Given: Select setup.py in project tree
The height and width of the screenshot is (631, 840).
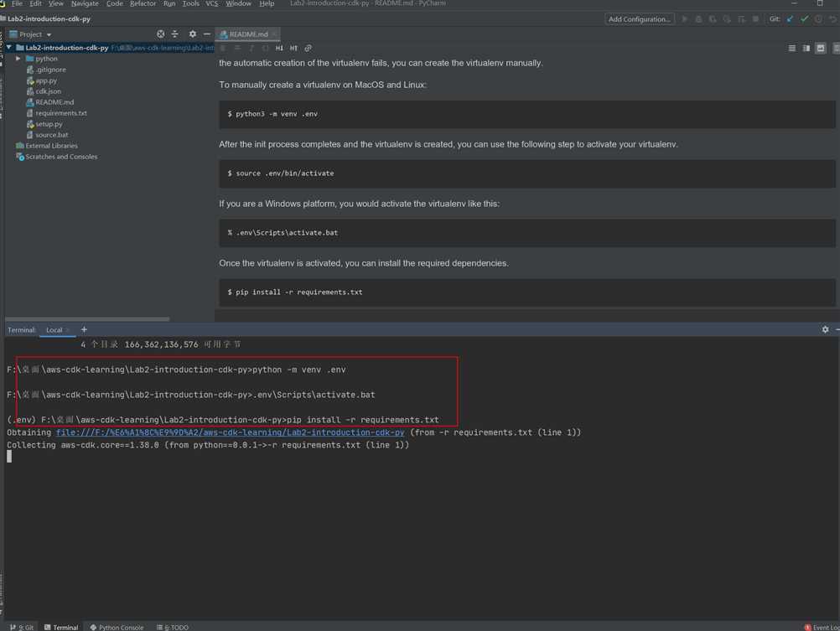Looking at the screenshot, I should coord(49,124).
